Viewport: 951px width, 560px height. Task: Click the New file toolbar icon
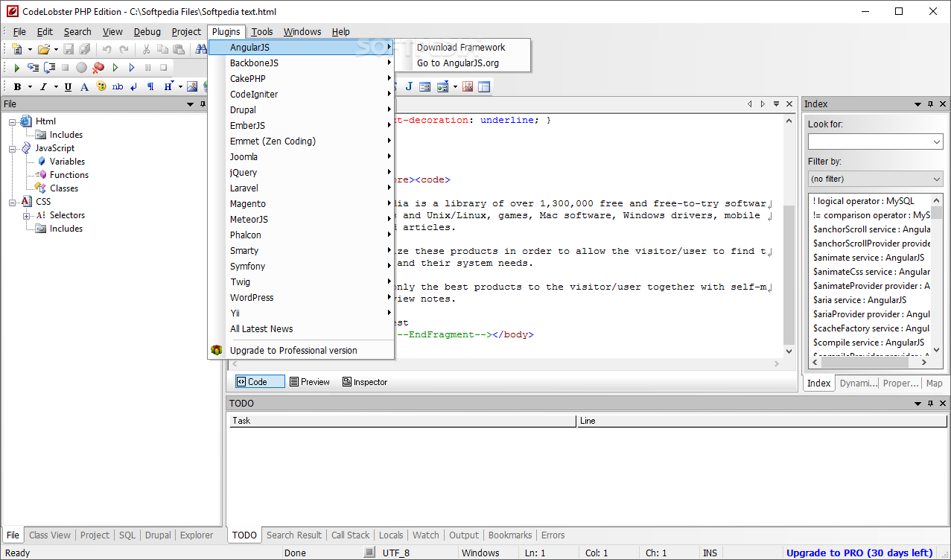pyautogui.click(x=17, y=49)
